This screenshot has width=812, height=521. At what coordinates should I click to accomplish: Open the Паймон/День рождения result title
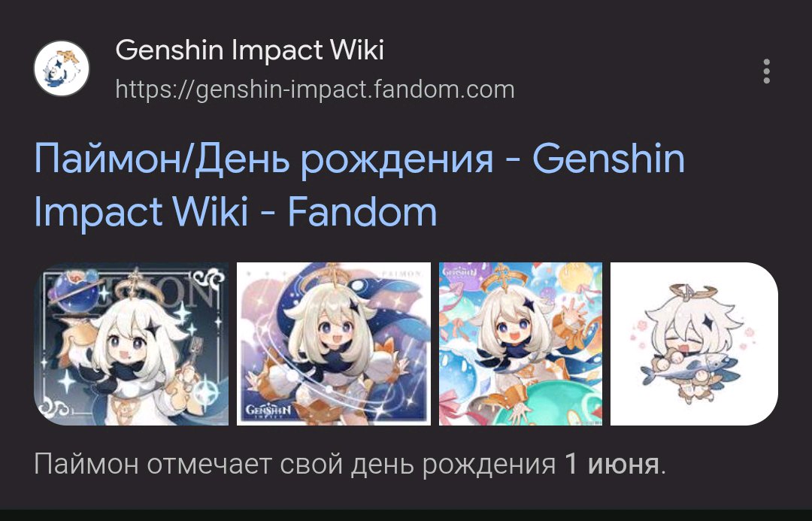(359, 185)
